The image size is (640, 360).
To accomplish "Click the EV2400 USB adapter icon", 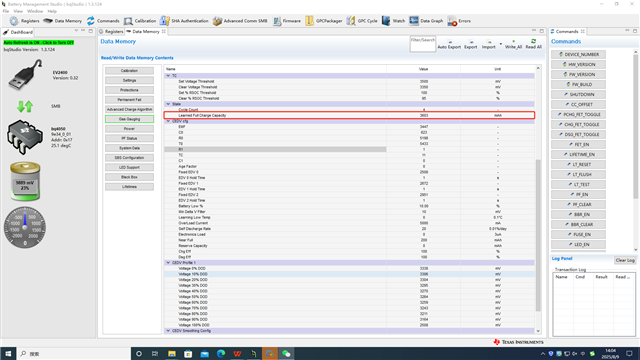I will pos(25,75).
